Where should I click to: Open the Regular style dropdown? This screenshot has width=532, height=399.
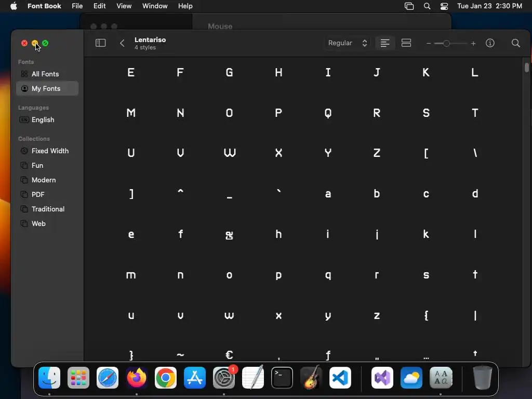coord(347,43)
